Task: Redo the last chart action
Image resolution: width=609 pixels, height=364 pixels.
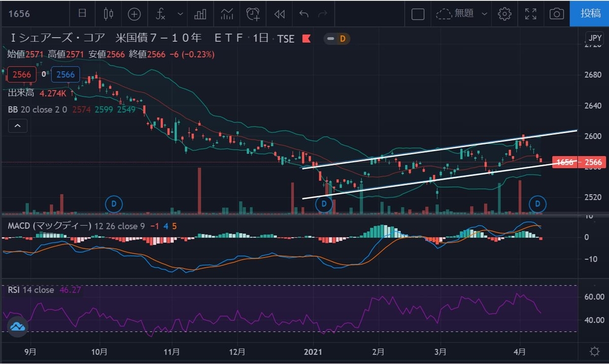Action: pos(323,14)
